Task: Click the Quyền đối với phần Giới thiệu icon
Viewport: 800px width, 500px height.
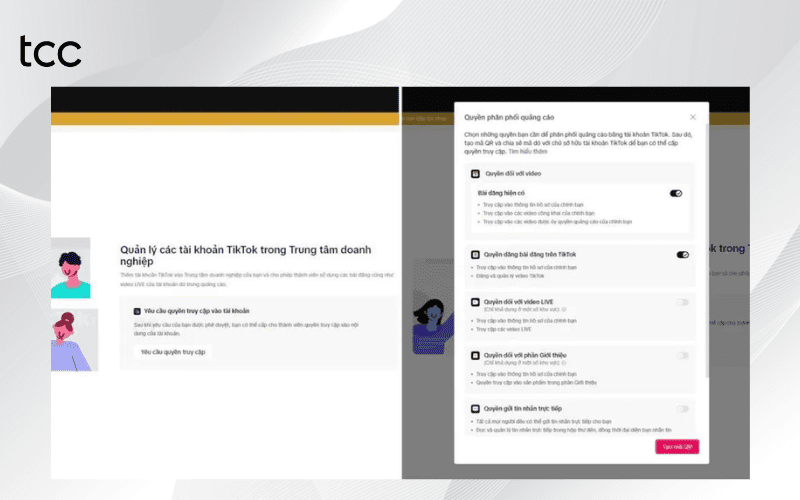Action: click(x=475, y=355)
